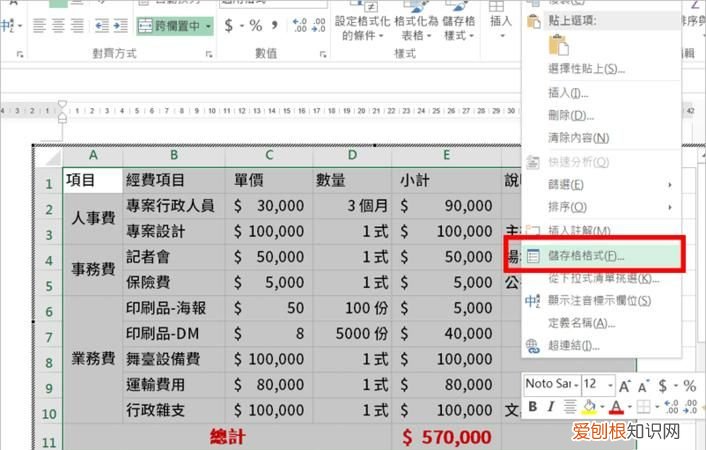Viewport: 706px width, 450px height.
Task: Click select-all corner of the spreadsheet
Action: (x=49, y=157)
